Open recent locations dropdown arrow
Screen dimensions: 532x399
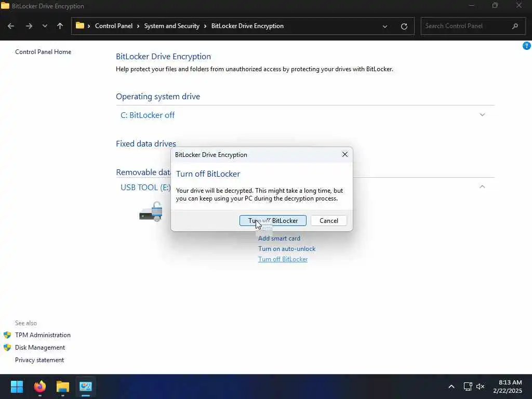(45, 26)
